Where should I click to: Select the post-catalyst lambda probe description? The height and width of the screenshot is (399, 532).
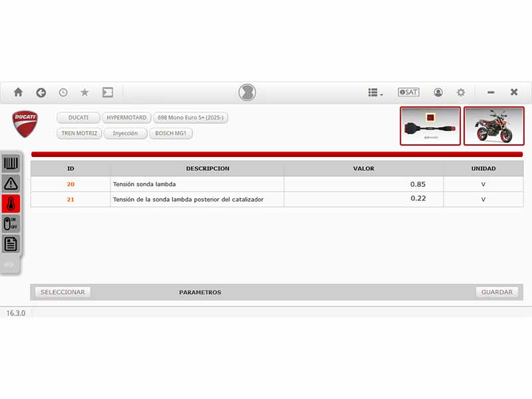coord(188,199)
